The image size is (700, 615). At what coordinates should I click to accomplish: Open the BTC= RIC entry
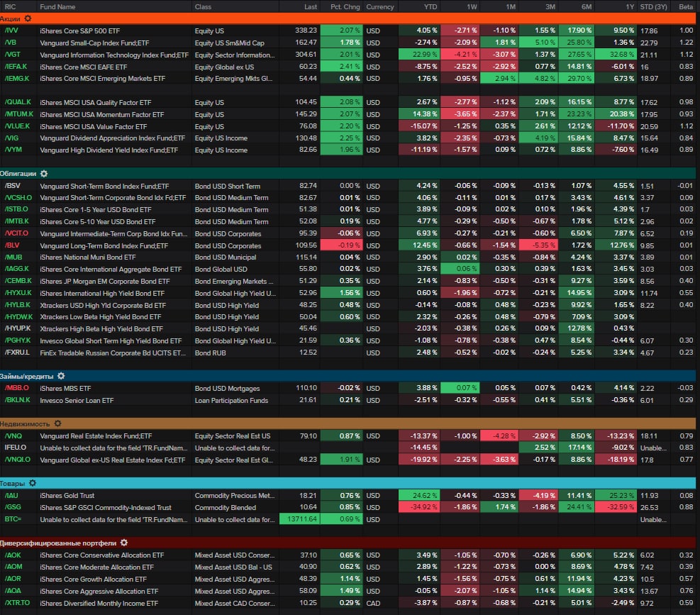(13, 519)
